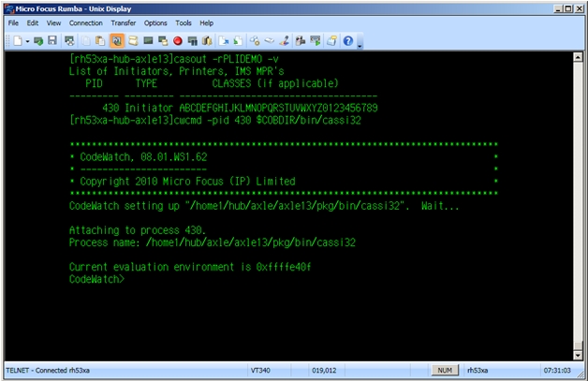The height and width of the screenshot is (381, 588).
Task: Click the screen with green play arrow icon
Action: tap(316, 40)
